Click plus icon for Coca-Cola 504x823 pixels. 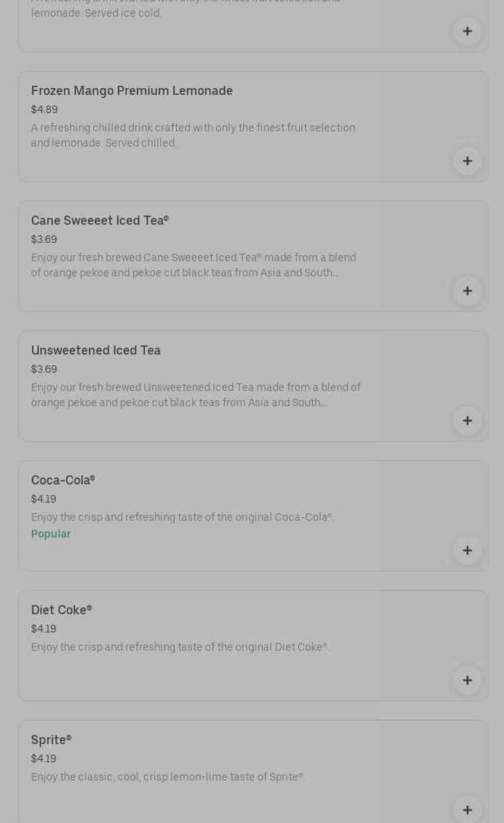pos(468,550)
